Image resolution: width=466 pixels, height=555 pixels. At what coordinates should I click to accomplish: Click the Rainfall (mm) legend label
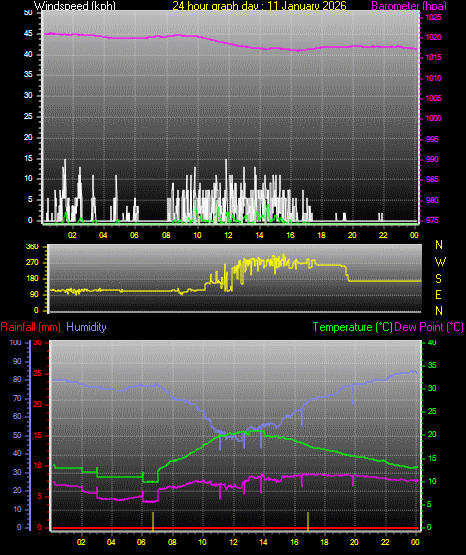tap(30, 327)
